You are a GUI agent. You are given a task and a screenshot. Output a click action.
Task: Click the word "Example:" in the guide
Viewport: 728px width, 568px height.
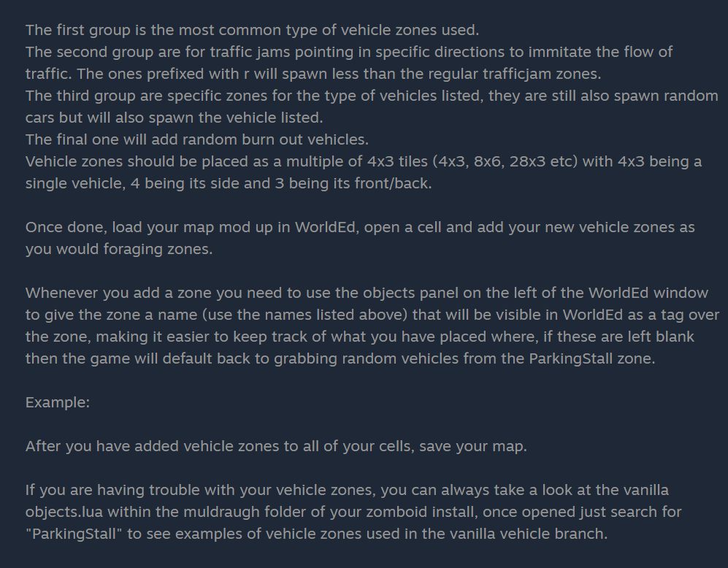[x=58, y=402]
